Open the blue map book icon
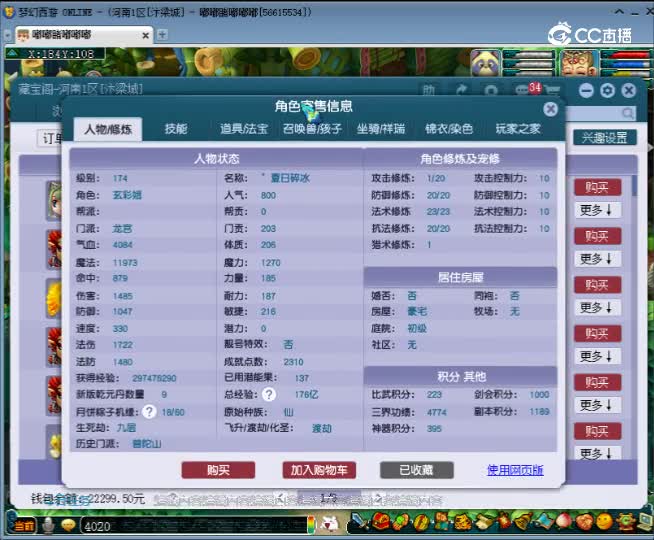 (543, 521)
